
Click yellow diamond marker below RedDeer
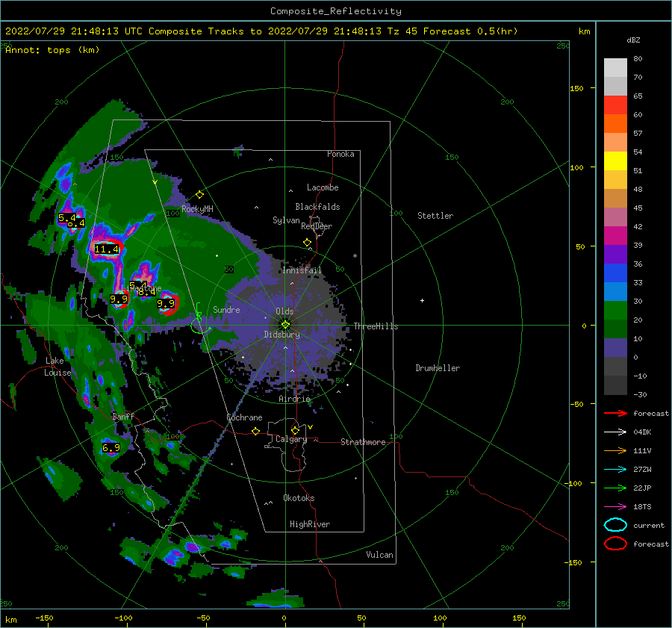307,243
